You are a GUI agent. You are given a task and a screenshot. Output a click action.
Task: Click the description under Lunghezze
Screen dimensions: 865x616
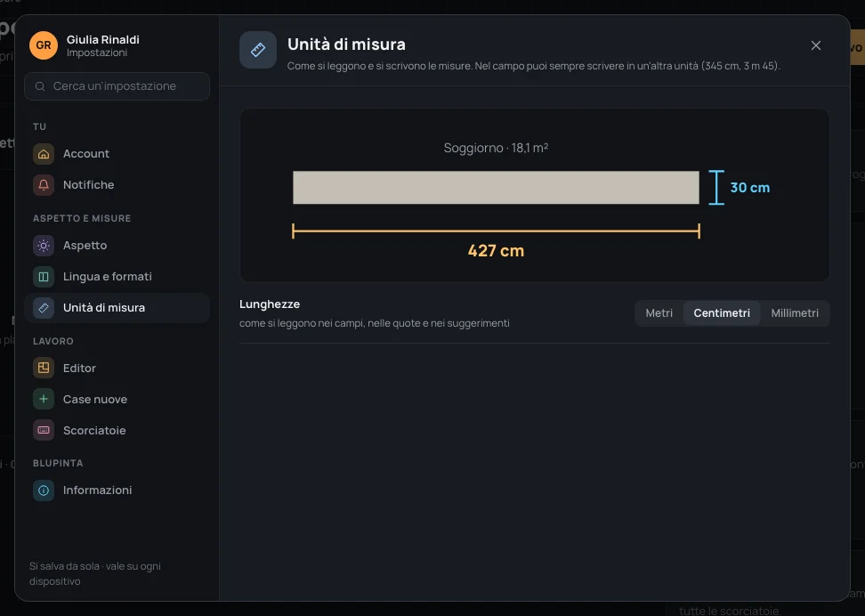coord(375,323)
